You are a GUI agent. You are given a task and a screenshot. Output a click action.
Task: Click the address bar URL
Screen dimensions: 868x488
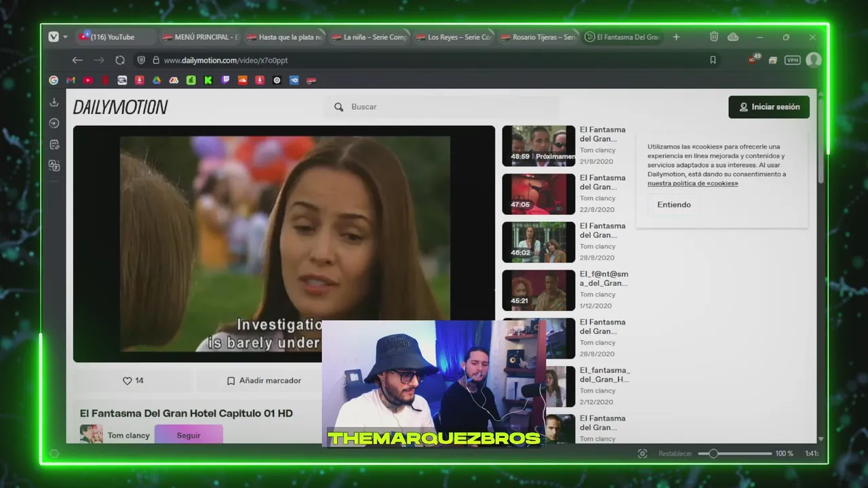click(226, 60)
